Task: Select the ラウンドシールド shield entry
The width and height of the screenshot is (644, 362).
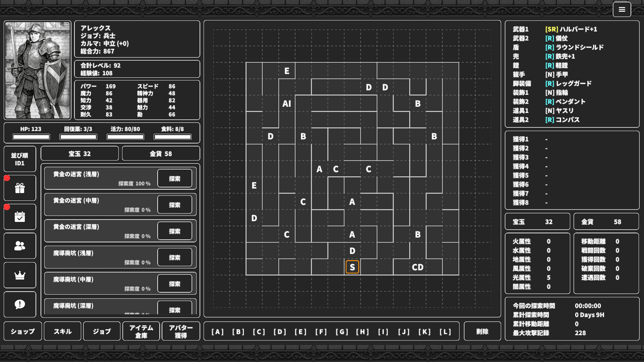Action: coord(575,47)
